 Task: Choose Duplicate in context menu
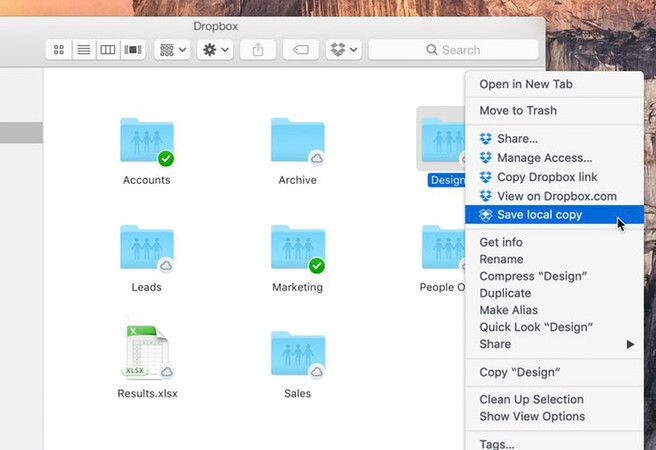pos(554,293)
